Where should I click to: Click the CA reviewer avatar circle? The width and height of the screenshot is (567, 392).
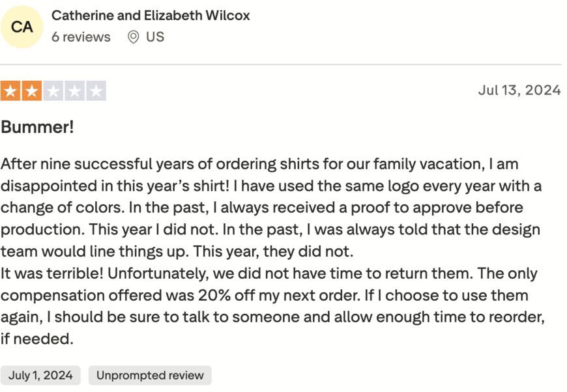pyautogui.click(x=22, y=27)
